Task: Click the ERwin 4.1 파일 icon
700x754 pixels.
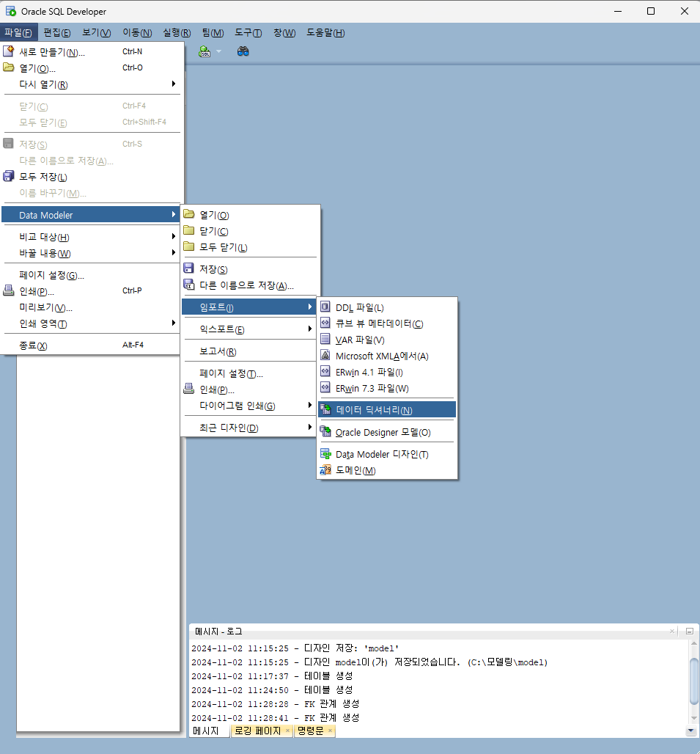Action: click(325, 371)
